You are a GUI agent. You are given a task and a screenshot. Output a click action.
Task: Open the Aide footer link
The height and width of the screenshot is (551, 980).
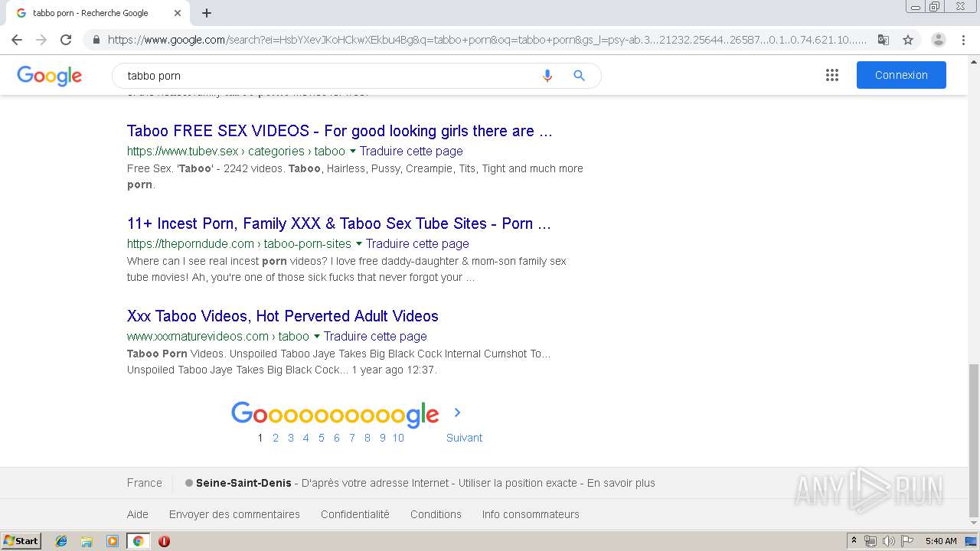tap(138, 514)
